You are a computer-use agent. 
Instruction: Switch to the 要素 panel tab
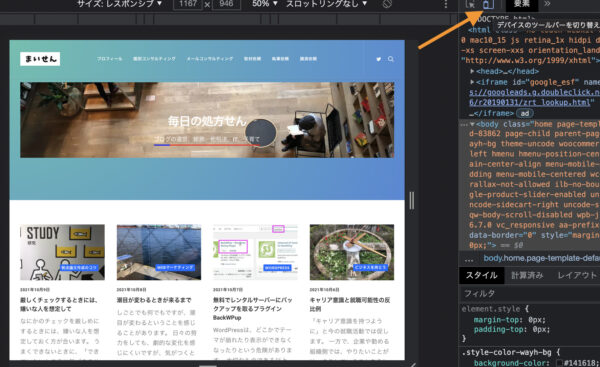pos(522,4)
